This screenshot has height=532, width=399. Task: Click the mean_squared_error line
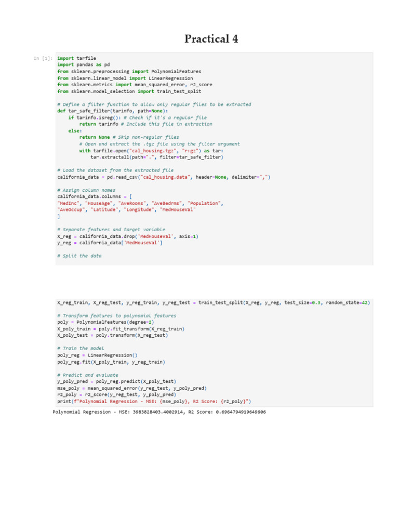(132, 388)
